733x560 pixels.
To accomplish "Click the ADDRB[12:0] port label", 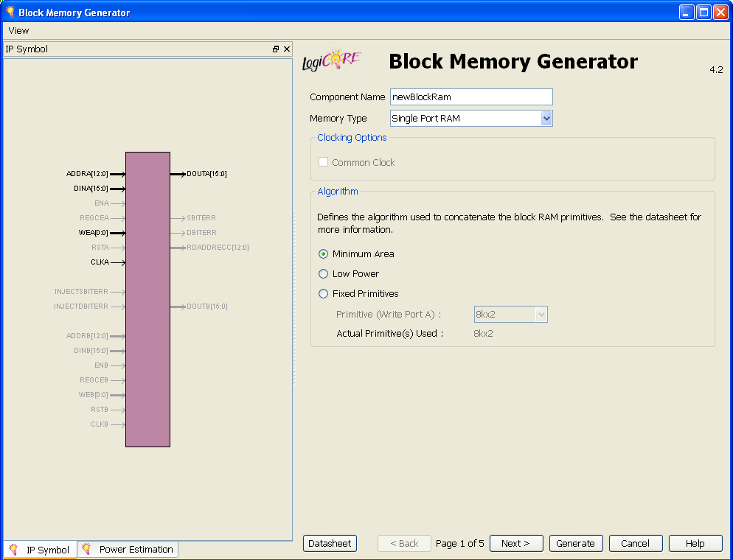I will coord(87,336).
